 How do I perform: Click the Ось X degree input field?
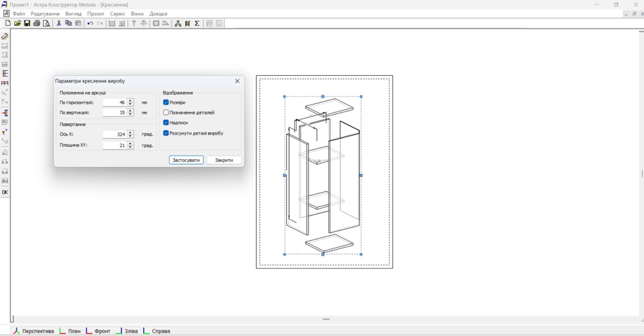coord(115,134)
